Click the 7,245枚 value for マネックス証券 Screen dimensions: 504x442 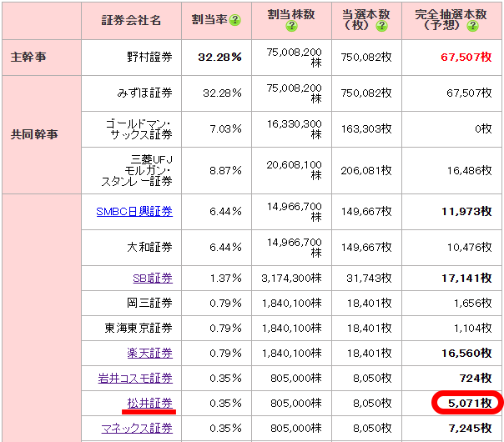click(x=470, y=429)
